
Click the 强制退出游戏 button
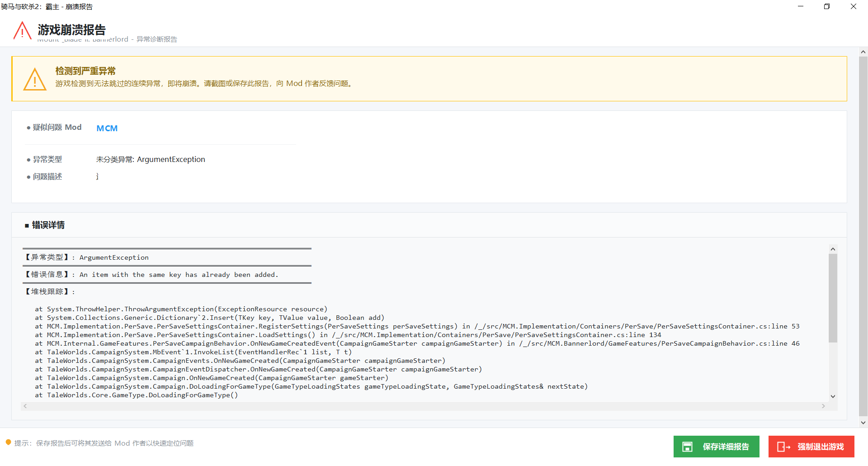(811, 447)
